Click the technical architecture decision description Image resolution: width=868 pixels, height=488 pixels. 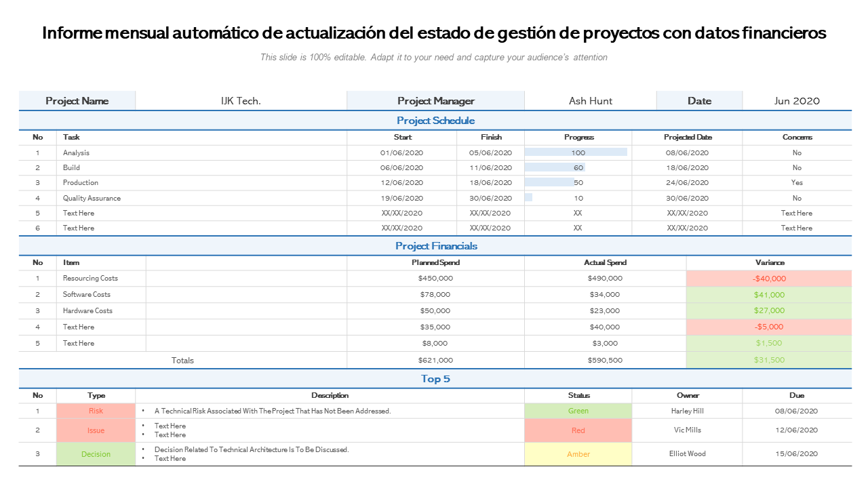pyautogui.click(x=252, y=450)
